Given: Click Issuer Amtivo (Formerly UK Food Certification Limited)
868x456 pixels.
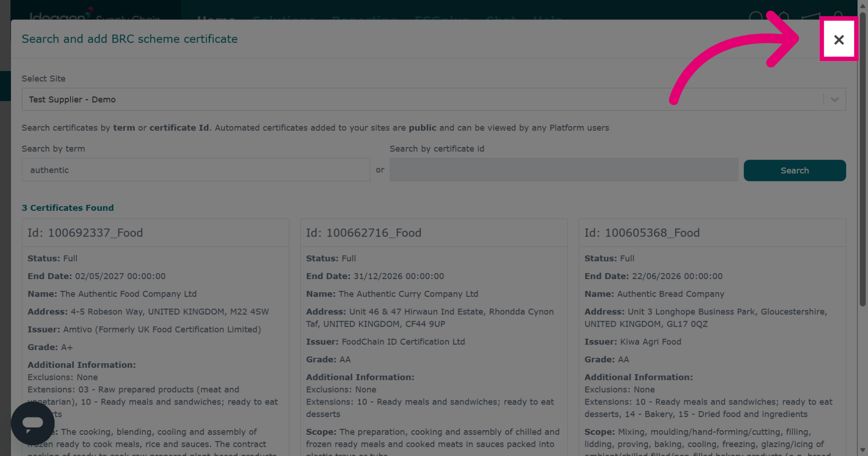Looking at the screenshot, I should tap(144, 330).
